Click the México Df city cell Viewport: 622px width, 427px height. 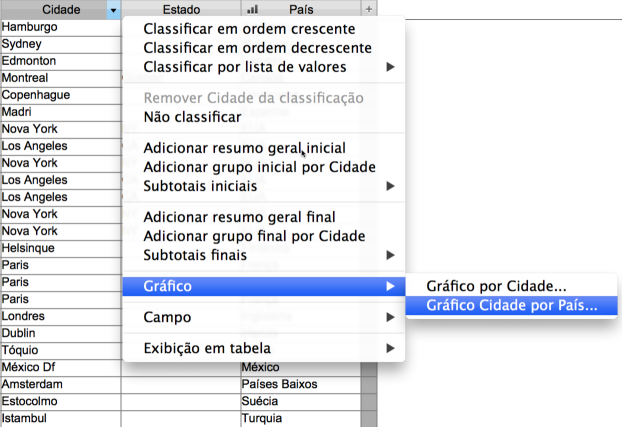coord(61,368)
